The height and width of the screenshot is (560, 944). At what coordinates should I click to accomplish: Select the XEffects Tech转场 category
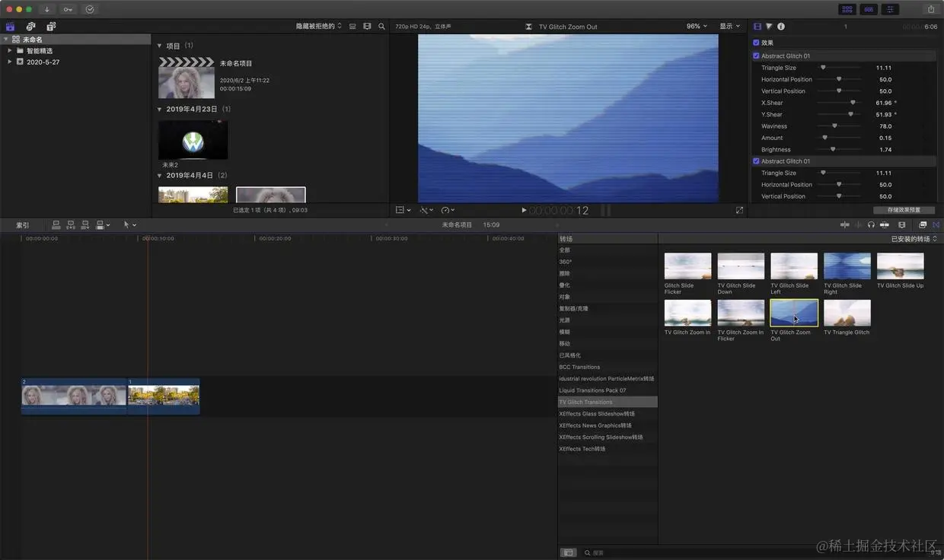click(x=608, y=449)
